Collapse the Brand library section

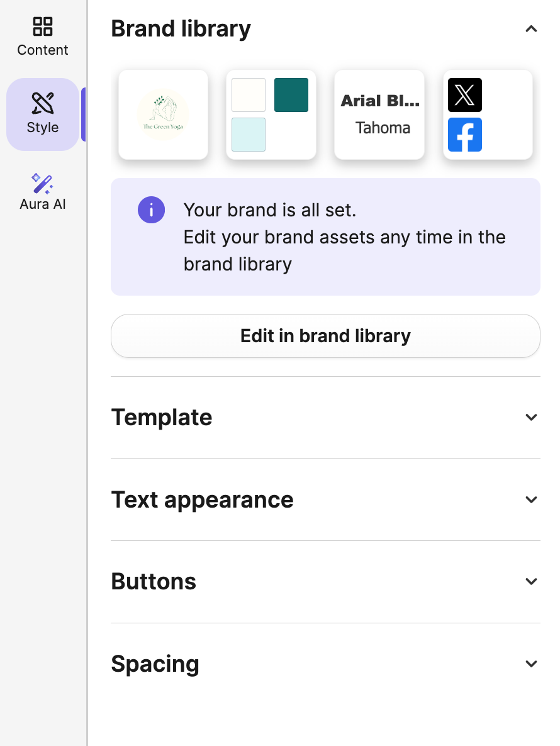point(531,29)
